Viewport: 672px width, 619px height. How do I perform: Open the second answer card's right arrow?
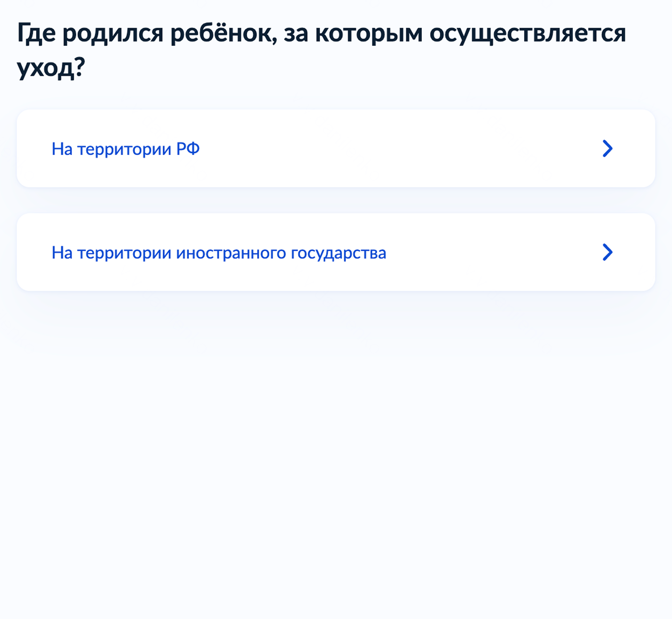pos(607,252)
